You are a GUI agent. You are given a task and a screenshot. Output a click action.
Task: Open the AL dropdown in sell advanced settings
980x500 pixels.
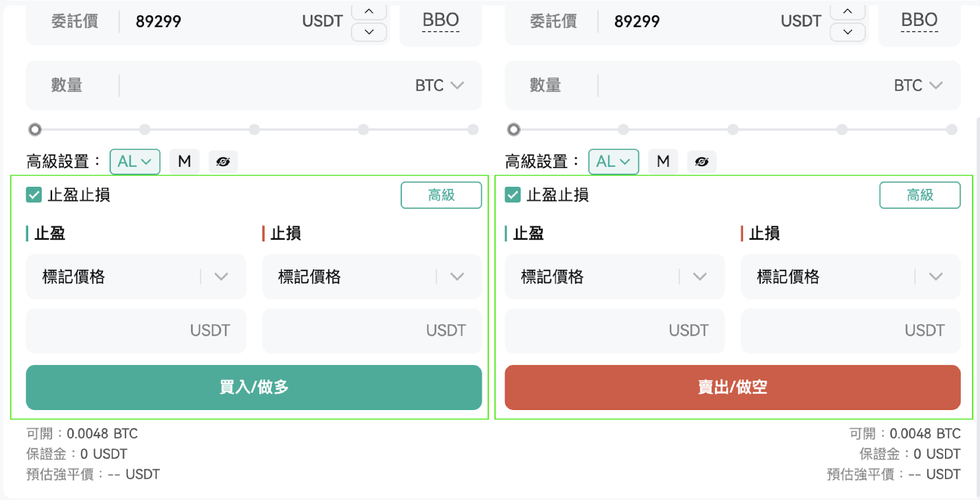(x=614, y=162)
